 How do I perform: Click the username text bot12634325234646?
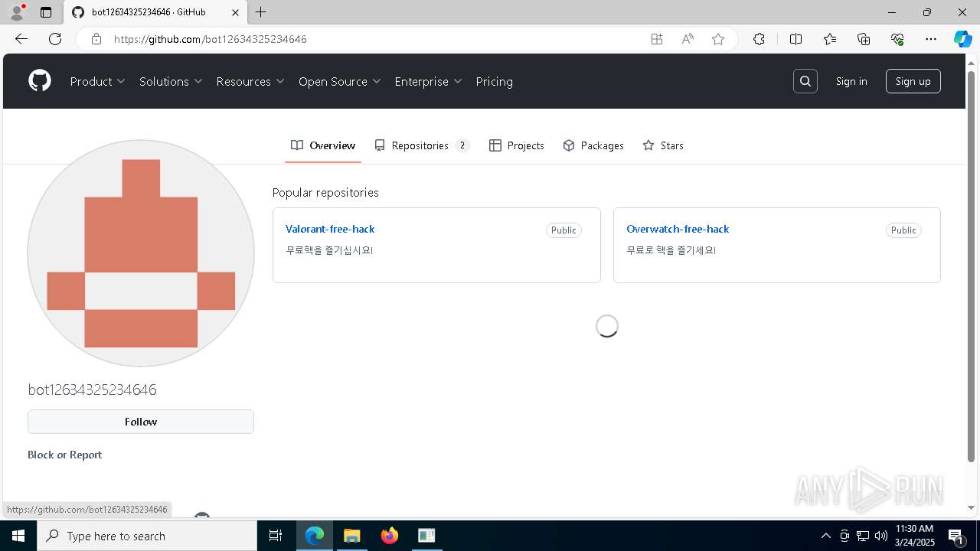[x=92, y=390]
